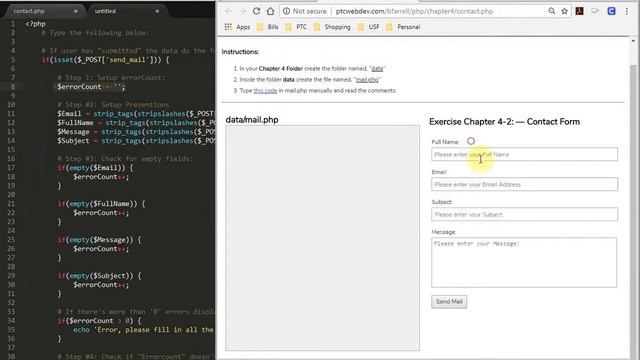The image size is (640, 360).
Task: Open the PTC bookmark folder
Action: pos(296,27)
